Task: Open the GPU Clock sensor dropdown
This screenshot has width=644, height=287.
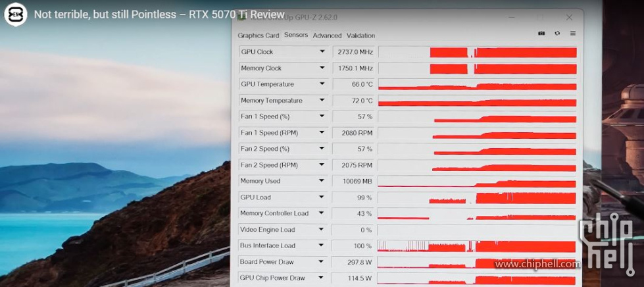Action: coord(322,52)
